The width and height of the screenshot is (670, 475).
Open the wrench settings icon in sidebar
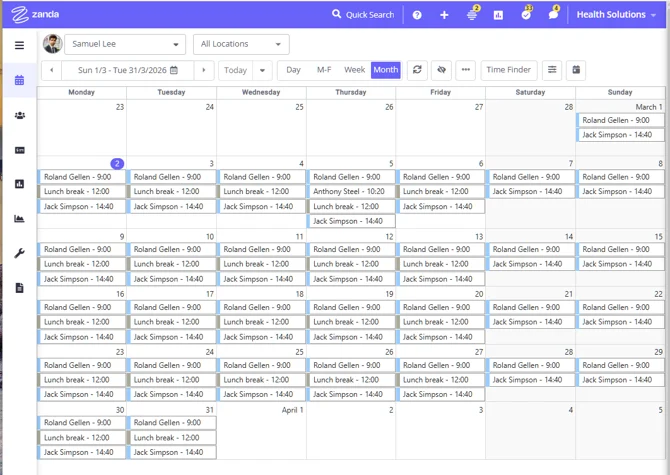point(19,253)
